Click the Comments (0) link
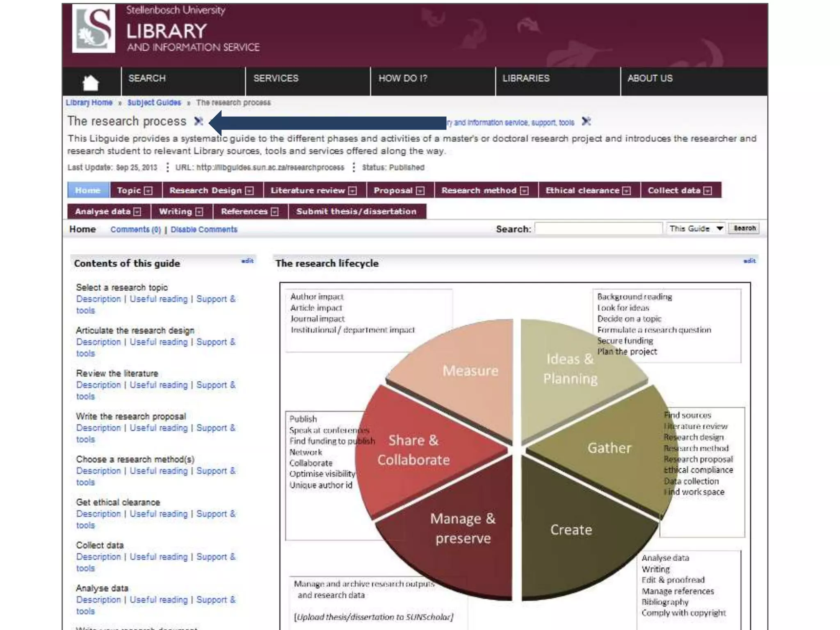Image resolution: width=840 pixels, height=630 pixels. (135, 230)
